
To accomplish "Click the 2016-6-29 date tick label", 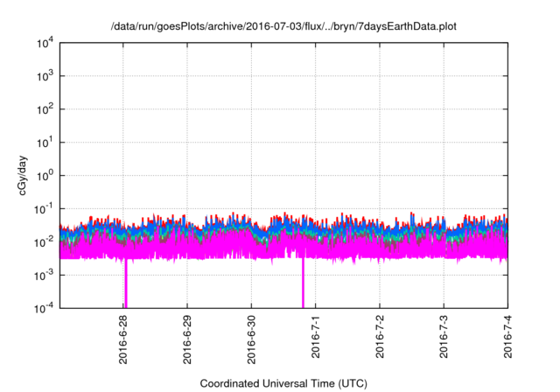I will point(187,339).
